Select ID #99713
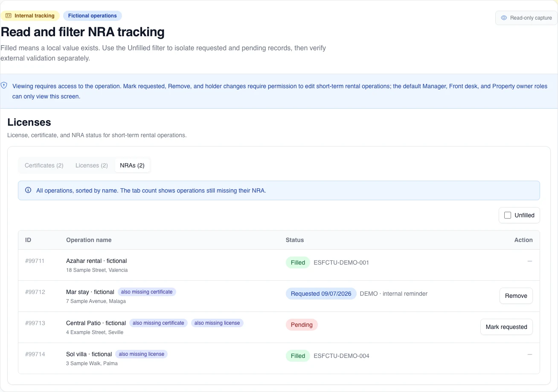This screenshot has width=558, height=392. click(35, 323)
